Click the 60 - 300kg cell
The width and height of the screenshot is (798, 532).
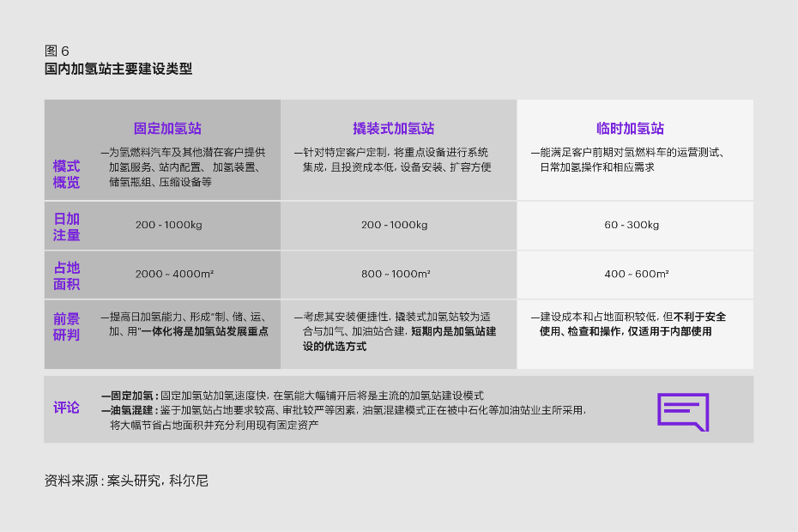pyautogui.click(x=632, y=225)
